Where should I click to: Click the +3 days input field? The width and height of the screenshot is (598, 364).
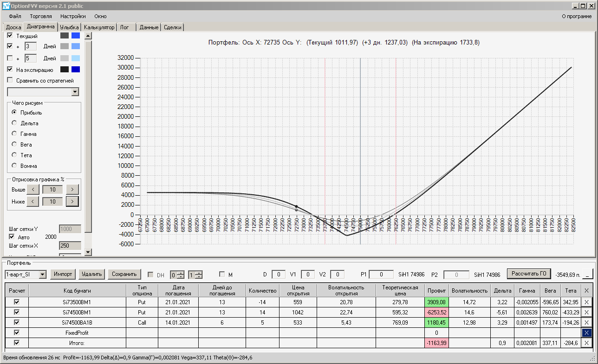tap(31, 46)
